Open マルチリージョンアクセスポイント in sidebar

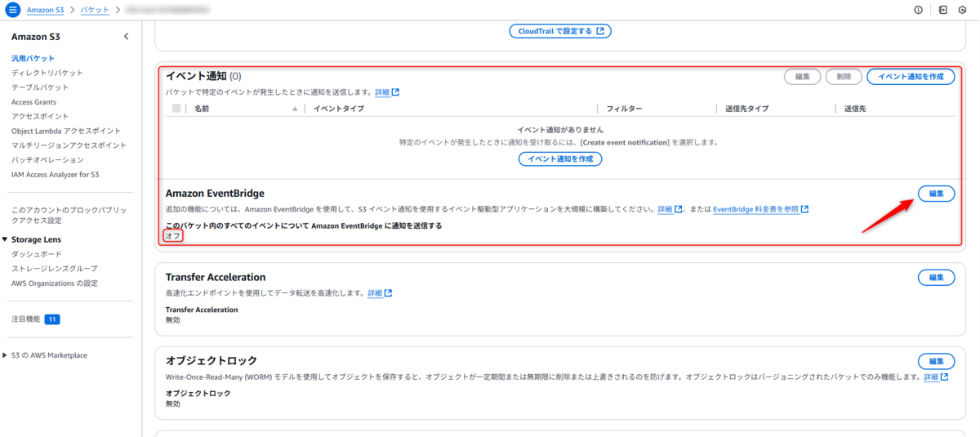point(69,145)
